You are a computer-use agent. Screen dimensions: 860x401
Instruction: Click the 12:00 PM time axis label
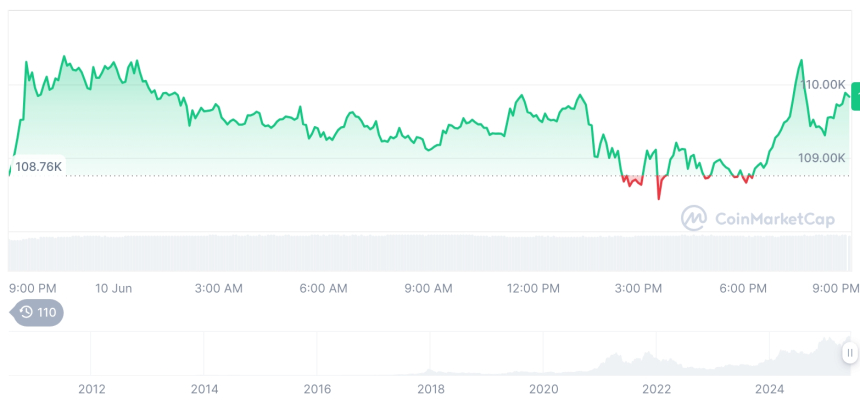[534, 288]
